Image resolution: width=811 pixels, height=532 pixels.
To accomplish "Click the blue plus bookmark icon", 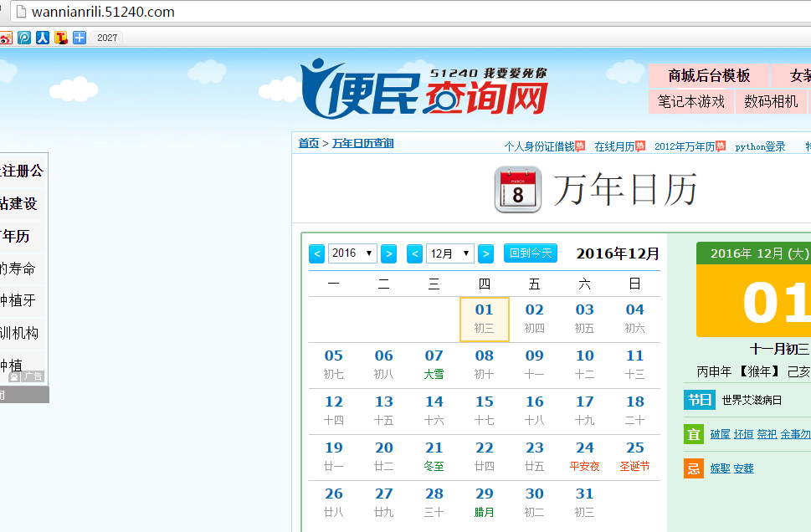I will 80,38.
